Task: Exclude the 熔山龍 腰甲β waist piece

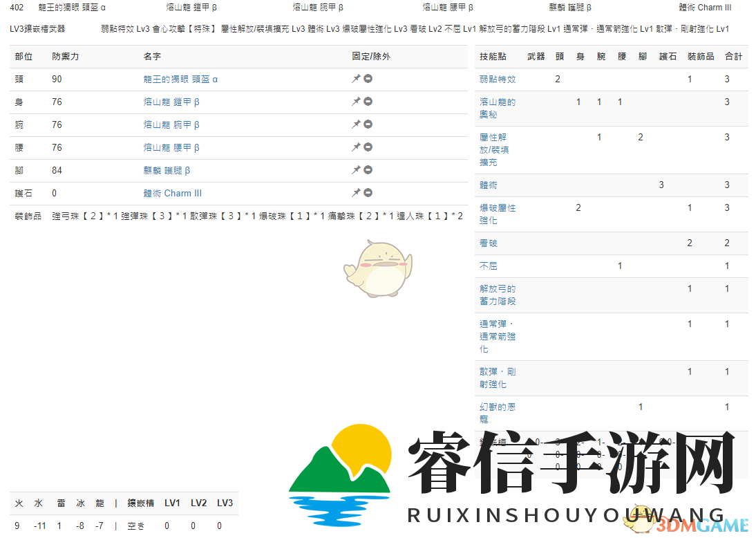Action: 369,147
